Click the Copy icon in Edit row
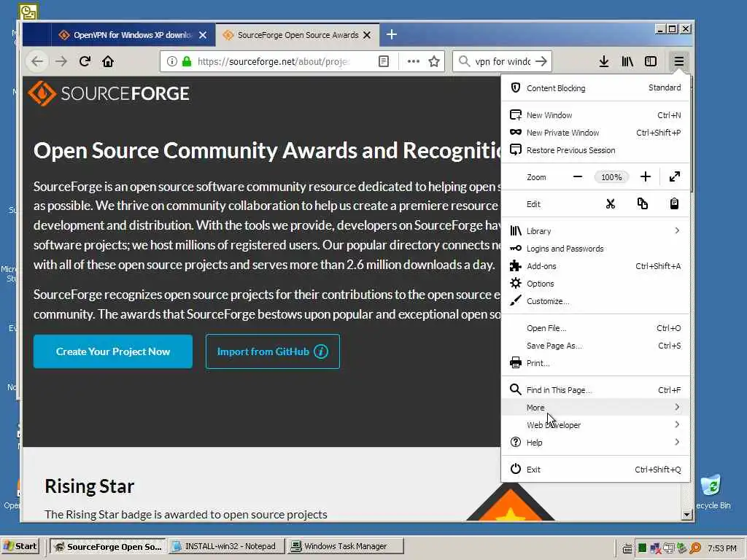The image size is (747, 560). [642, 204]
